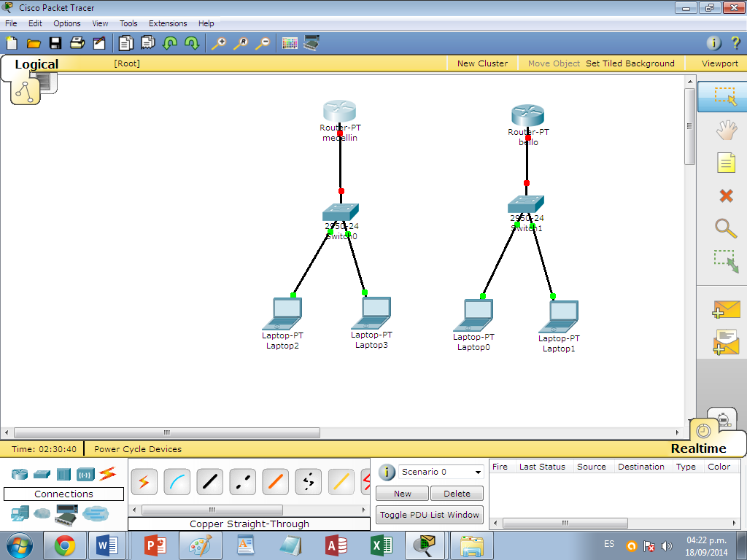Switch to the Logical workspace tab
Screen dimensions: 747x560
[x=36, y=64]
